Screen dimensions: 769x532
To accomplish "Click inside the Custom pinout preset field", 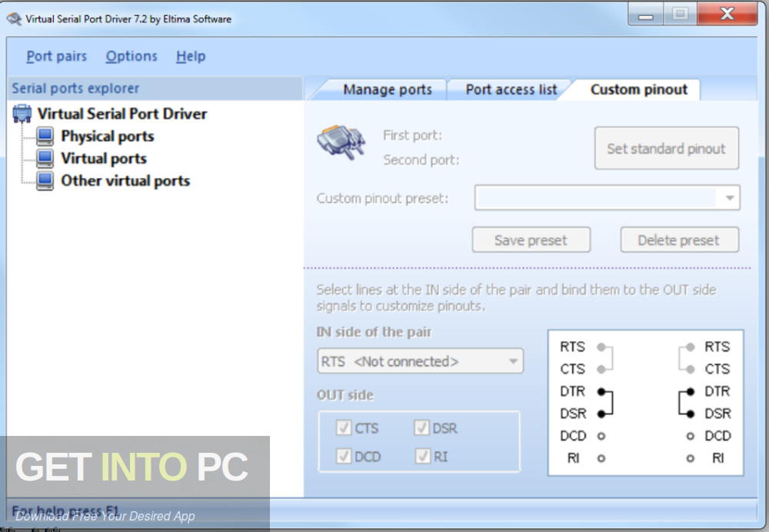I will click(600, 198).
